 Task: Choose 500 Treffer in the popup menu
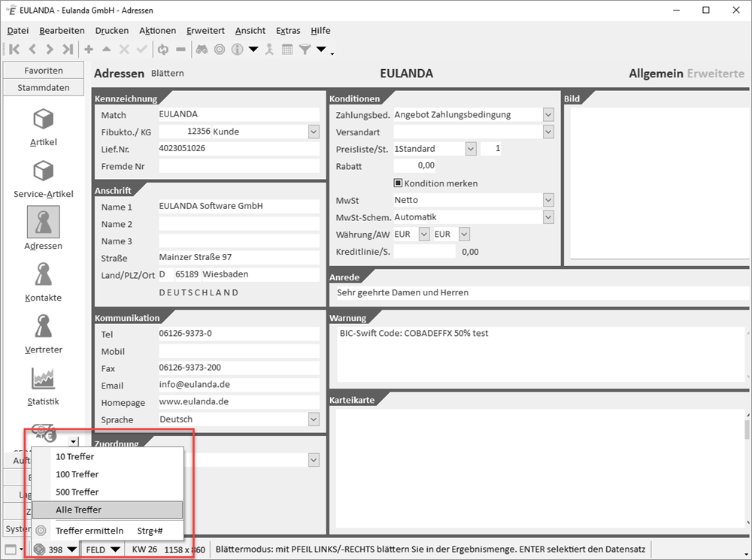pyautogui.click(x=108, y=492)
